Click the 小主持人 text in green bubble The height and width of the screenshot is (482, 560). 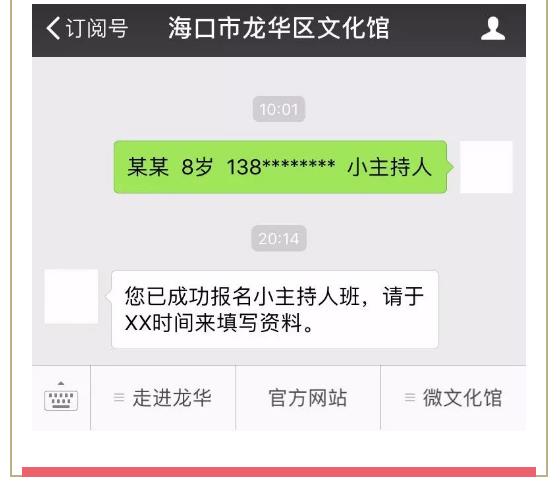tap(390, 167)
